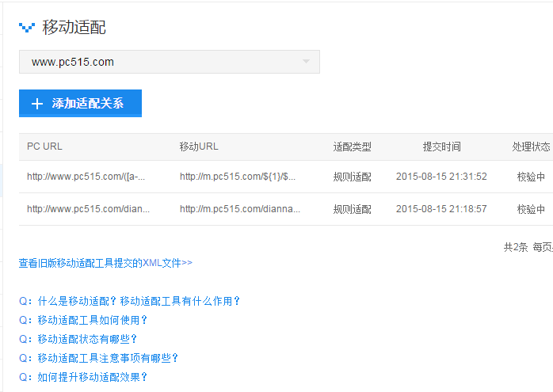Click the 添加适配关系 button
This screenshot has height=392, width=553.
80,103
